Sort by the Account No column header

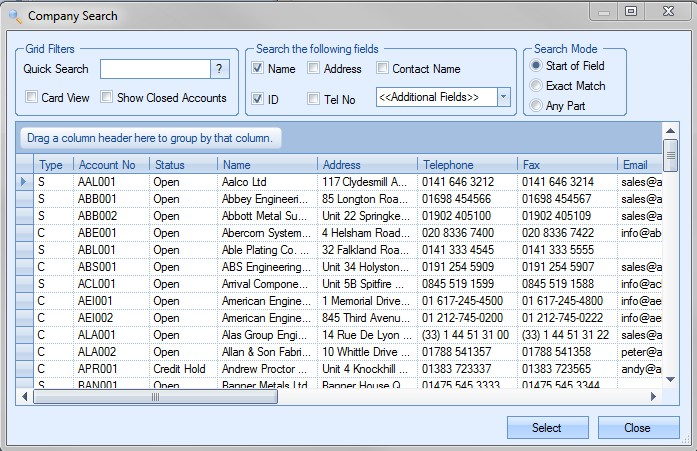110,164
